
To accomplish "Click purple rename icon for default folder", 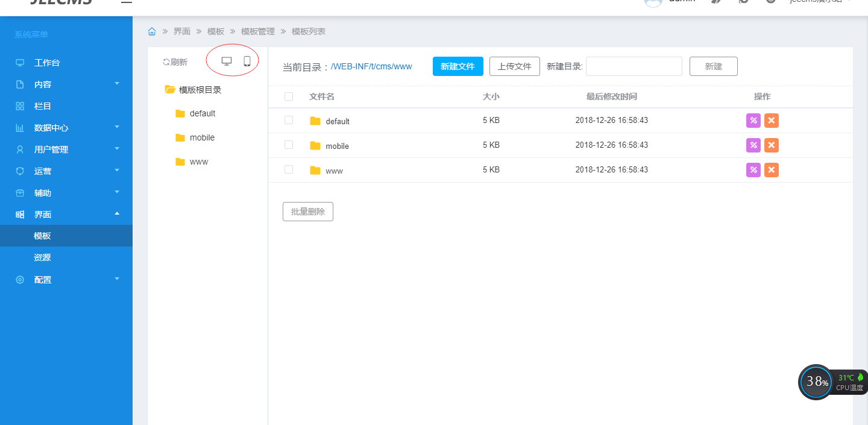I will point(753,121).
